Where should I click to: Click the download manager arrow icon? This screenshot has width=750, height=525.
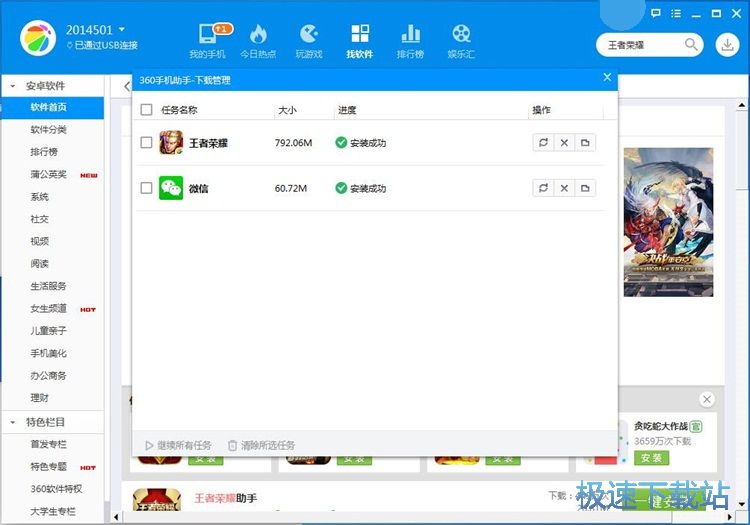(x=726, y=45)
